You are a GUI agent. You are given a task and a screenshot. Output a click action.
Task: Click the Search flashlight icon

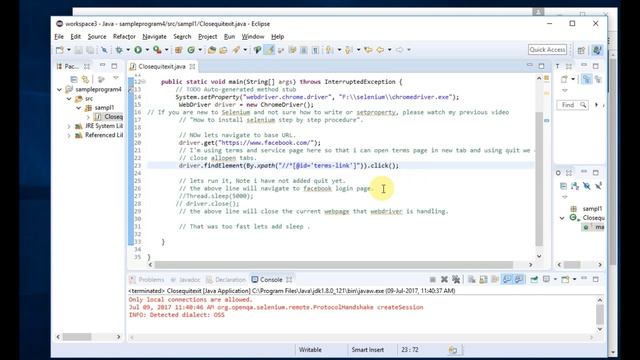(x=236, y=50)
